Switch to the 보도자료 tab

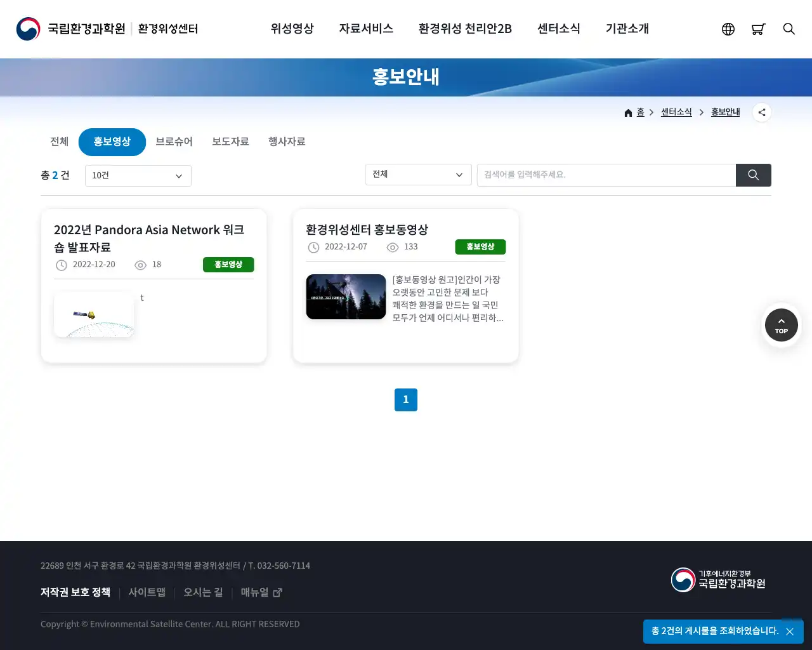point(230,142)
